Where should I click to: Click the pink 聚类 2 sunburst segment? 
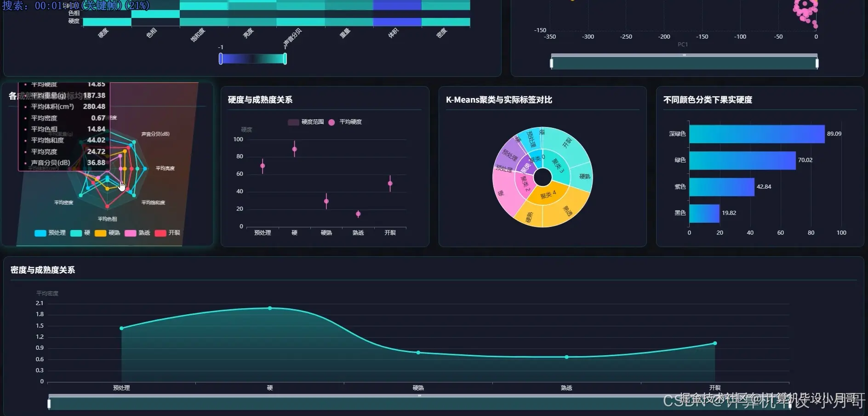tap(524, 183)
